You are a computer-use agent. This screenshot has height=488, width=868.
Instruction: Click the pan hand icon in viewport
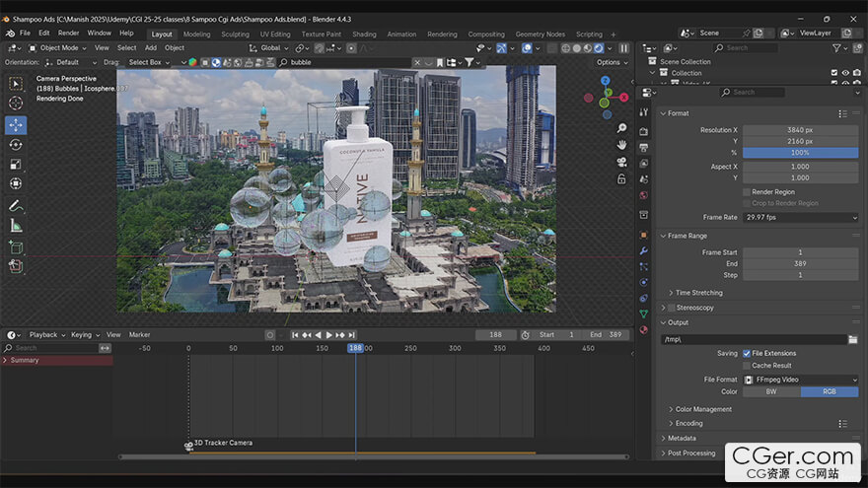coord(622,145)
